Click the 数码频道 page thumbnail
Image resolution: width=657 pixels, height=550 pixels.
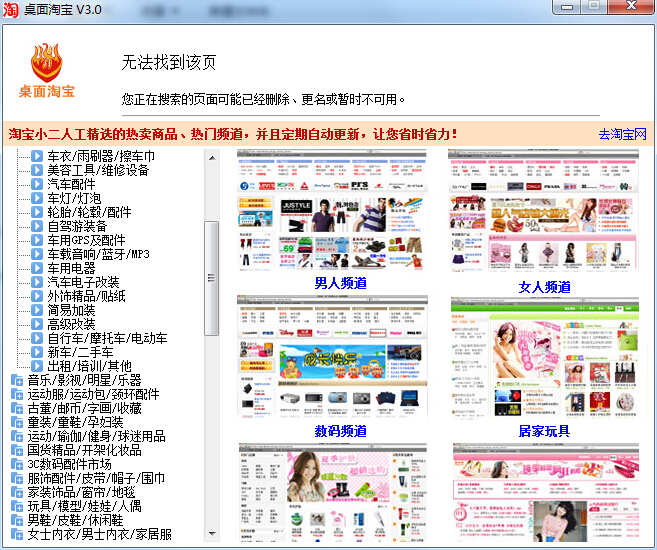[x=332, y=356]
